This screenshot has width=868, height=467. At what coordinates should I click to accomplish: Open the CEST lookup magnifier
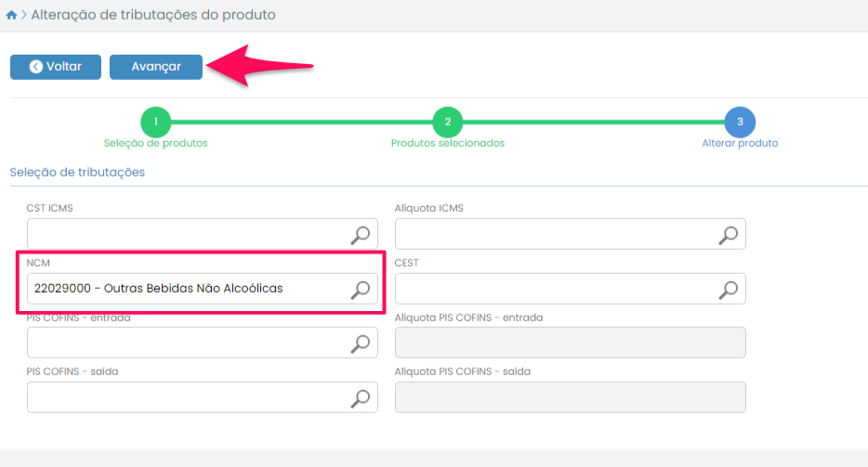click(729, 290)
